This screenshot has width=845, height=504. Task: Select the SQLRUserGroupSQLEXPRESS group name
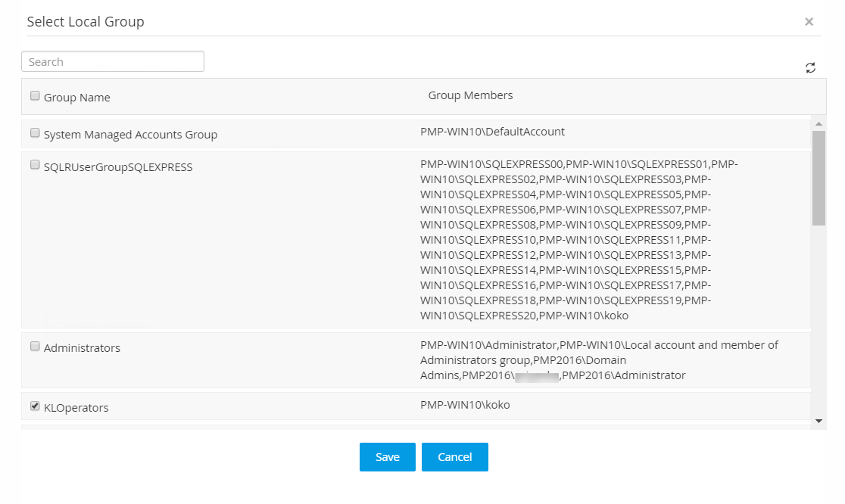[x=118, y=167]
